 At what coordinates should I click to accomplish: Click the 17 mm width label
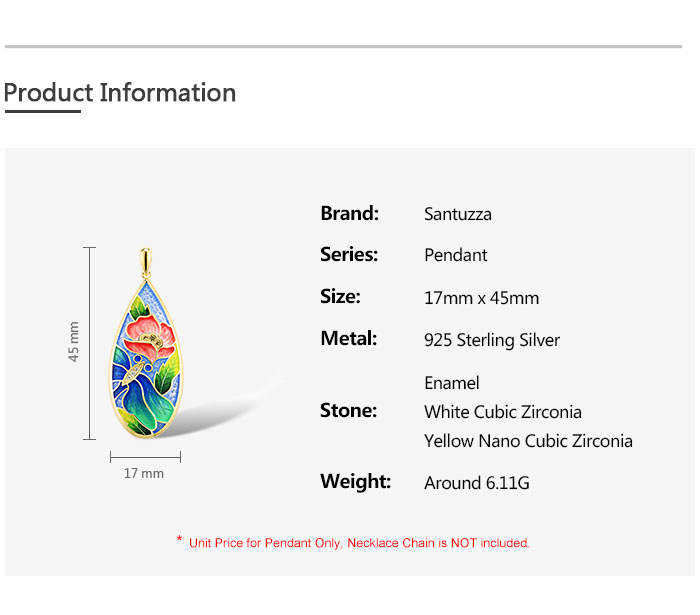(x=144, y=474)
